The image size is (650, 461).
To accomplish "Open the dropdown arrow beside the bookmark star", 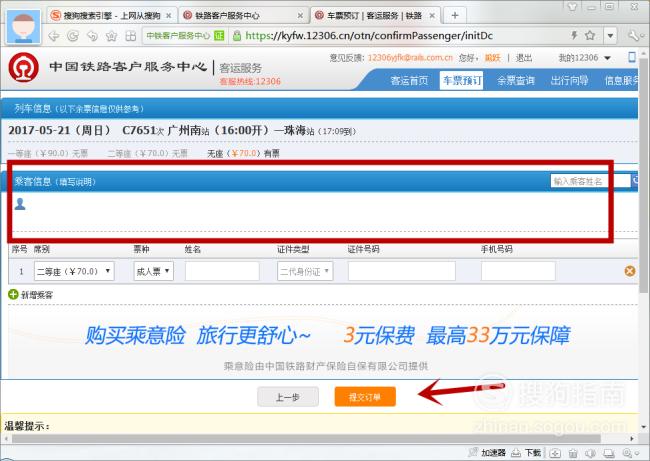I will click(x=610, y=36).
